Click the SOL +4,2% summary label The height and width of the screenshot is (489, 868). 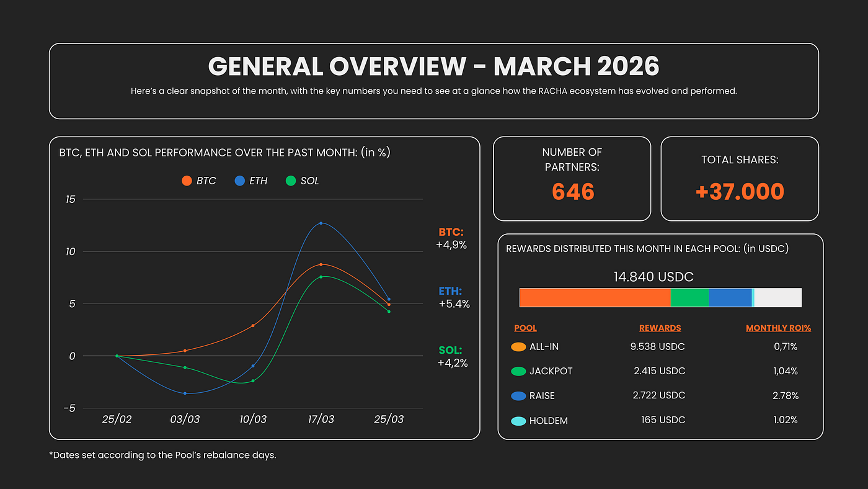451,357
